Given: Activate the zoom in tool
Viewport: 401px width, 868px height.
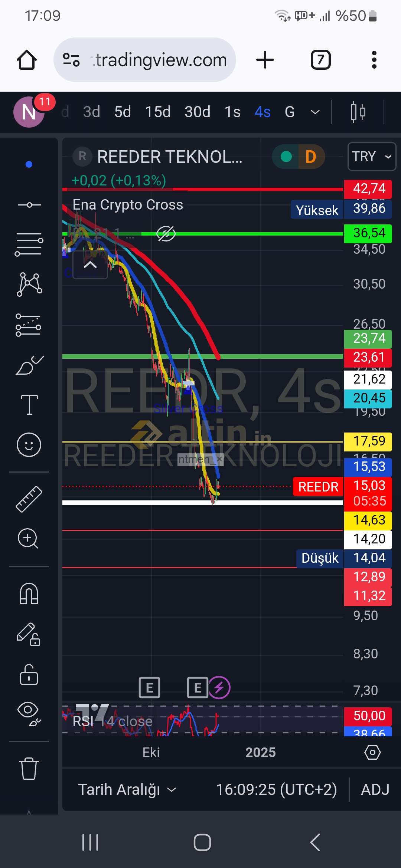Looking at the screenshot, I should point(28,538).
